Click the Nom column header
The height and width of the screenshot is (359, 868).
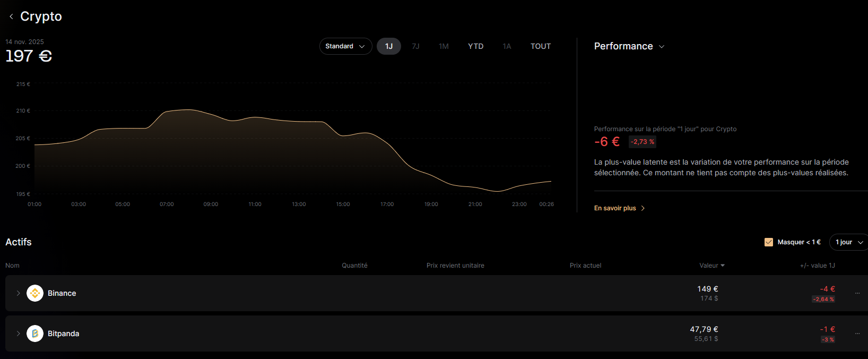click(12, 266)
